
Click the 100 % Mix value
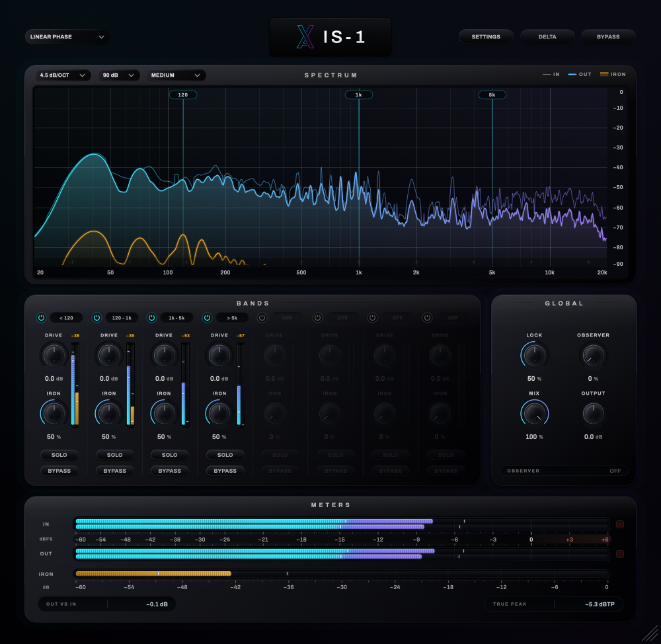coord(535,437)
